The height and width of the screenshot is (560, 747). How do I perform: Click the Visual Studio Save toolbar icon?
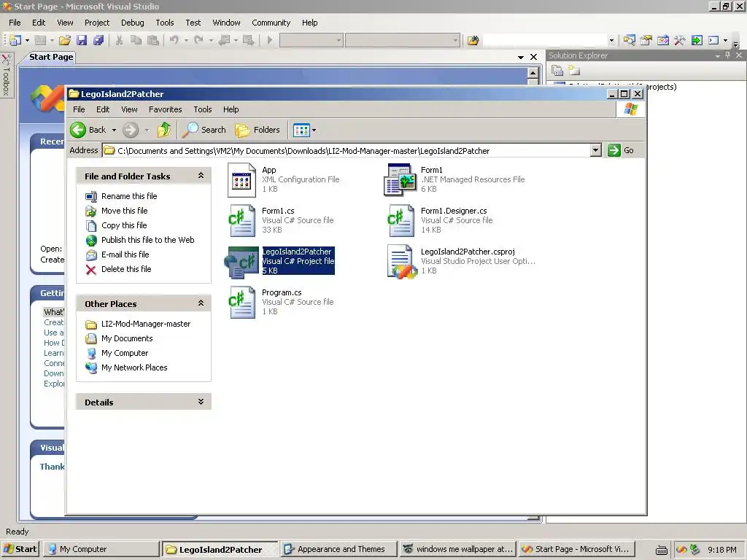[82, 41]
